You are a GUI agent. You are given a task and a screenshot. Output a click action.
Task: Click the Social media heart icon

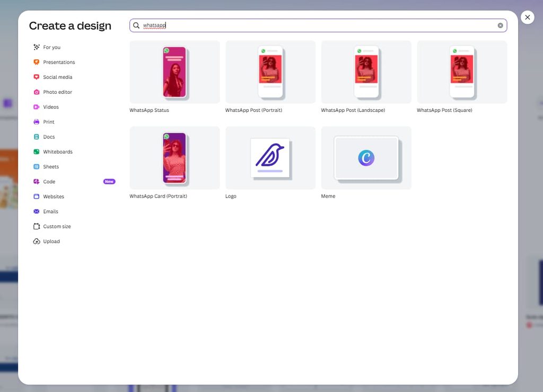[37, 77]
